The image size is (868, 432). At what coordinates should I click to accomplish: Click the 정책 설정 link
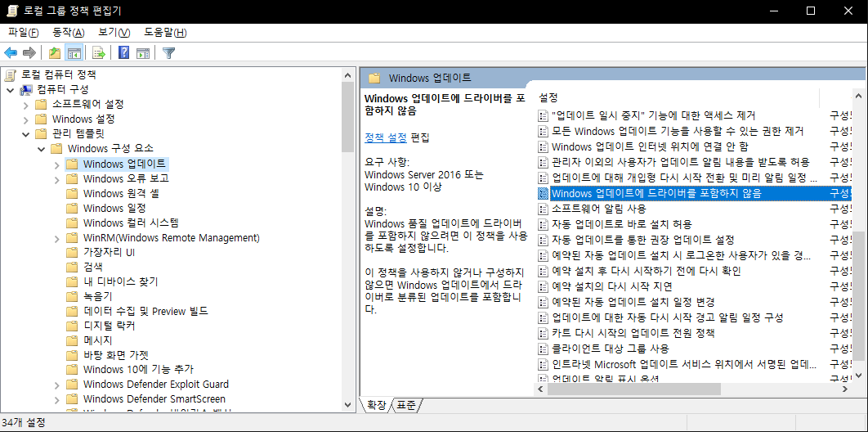pos(386,137)
